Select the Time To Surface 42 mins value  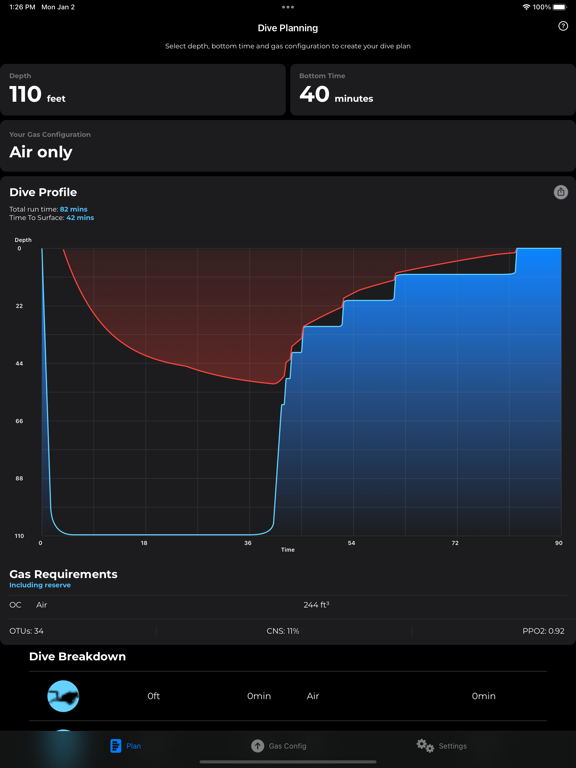coord(80,217)
